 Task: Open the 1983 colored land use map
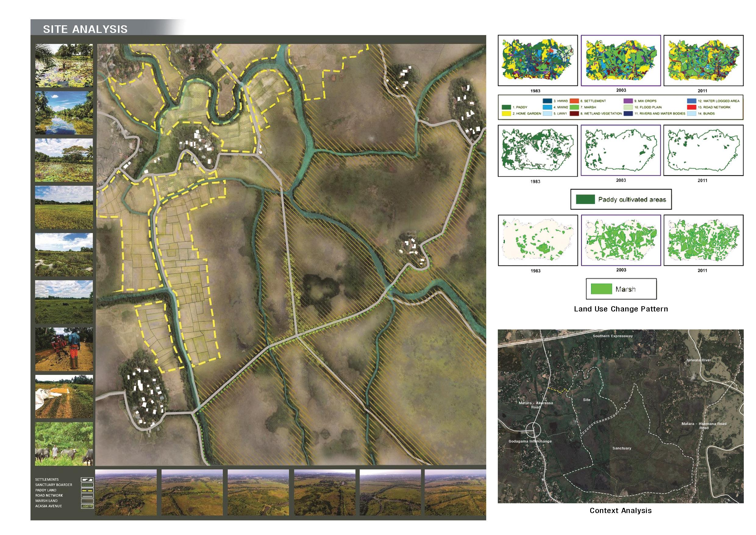tap(537, 61)
